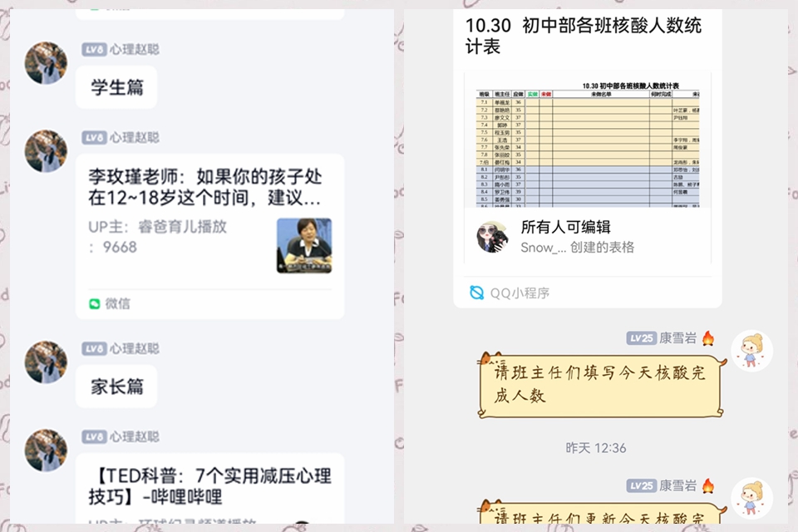798x532 pixels.
Task: Tap the LV25 badge above 请班主任们填写今天核酸完成人数
Action: click(x=641, y=338)
